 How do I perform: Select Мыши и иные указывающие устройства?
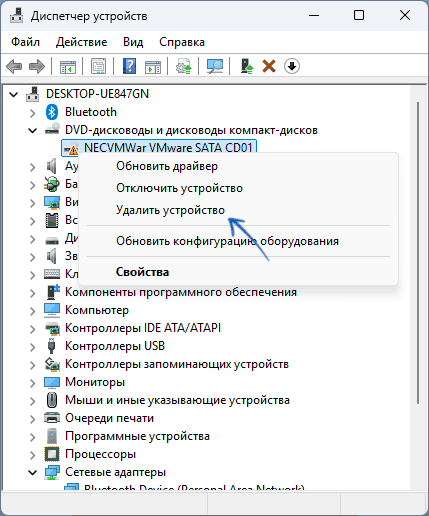click(177, 400)
